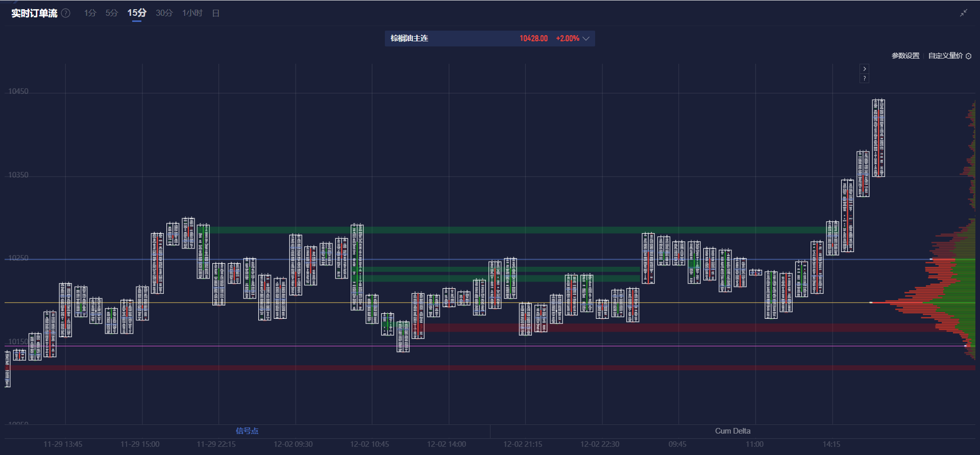This screenshot has width=980, height=455.
Task: Expand the side panel with the > arrow
Action: click(x=864, y=69)
